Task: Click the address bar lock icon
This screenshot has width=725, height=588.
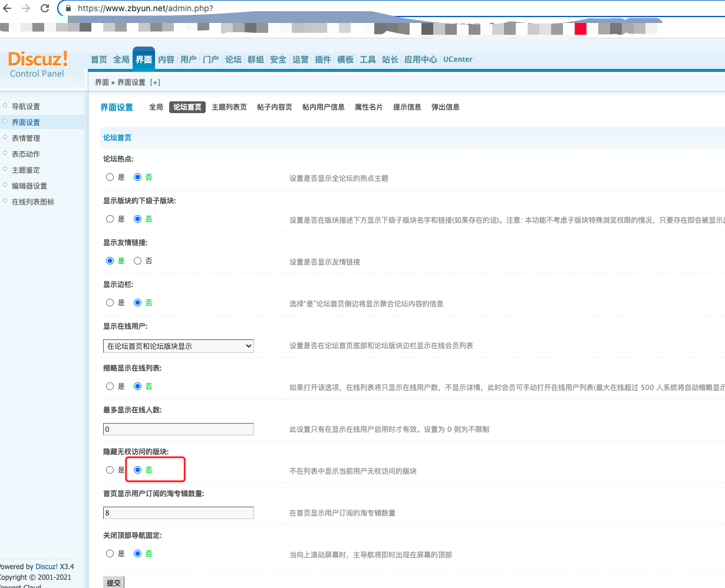Action: (x=68, y=9)
